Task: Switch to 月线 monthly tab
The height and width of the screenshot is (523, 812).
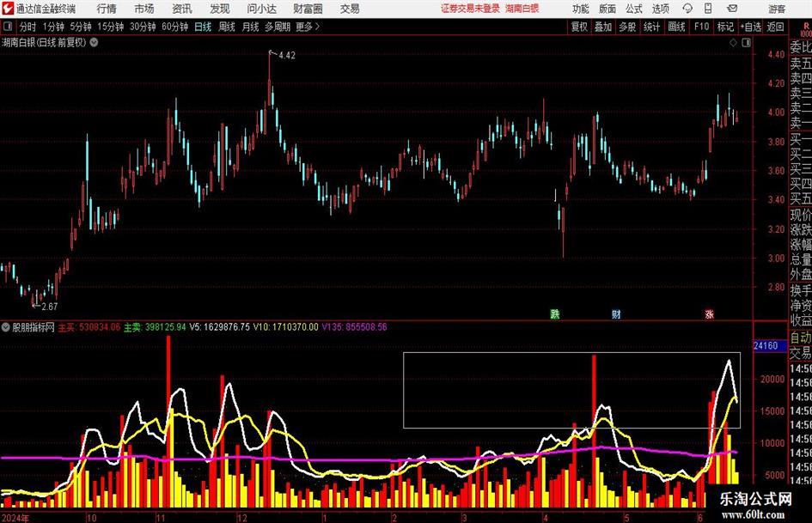Action: click(251, 27)
